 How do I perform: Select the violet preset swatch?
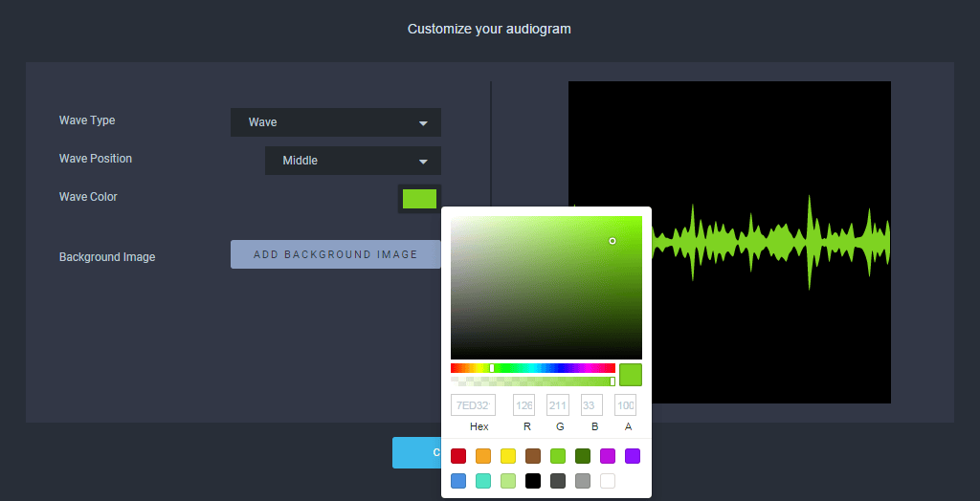(633, 456)
